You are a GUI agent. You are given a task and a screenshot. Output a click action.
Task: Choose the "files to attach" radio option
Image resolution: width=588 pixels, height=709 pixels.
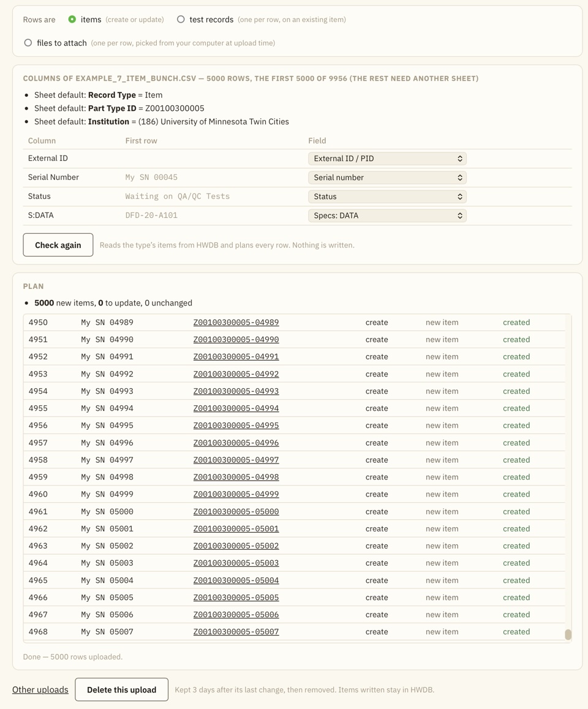point(28,43)
